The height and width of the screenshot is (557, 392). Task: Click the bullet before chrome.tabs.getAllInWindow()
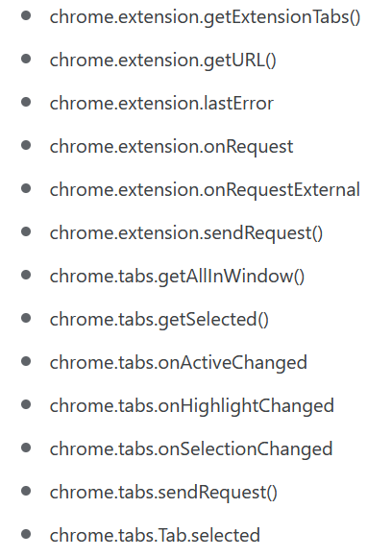tap(26, 275)
